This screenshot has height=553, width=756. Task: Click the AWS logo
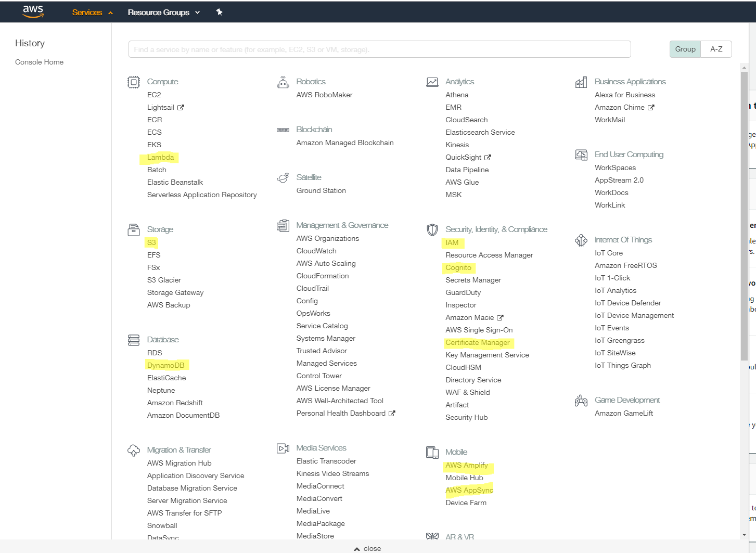33,11
